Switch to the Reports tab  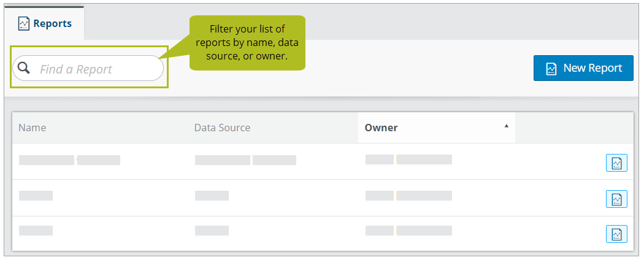[44, 23]
